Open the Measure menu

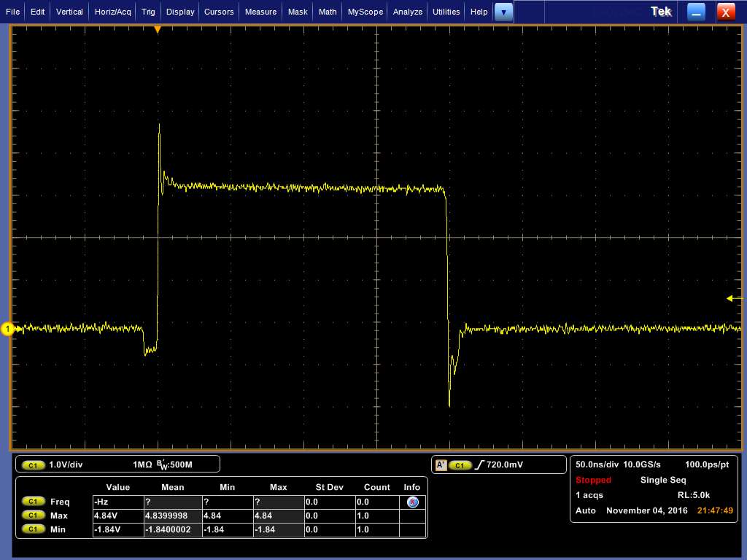click(x=260, y=11)
